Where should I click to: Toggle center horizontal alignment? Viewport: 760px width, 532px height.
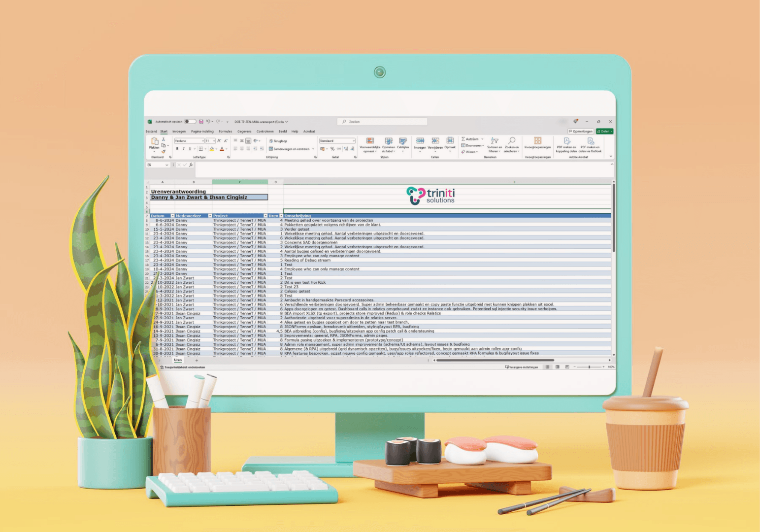(x=242, y=149)
